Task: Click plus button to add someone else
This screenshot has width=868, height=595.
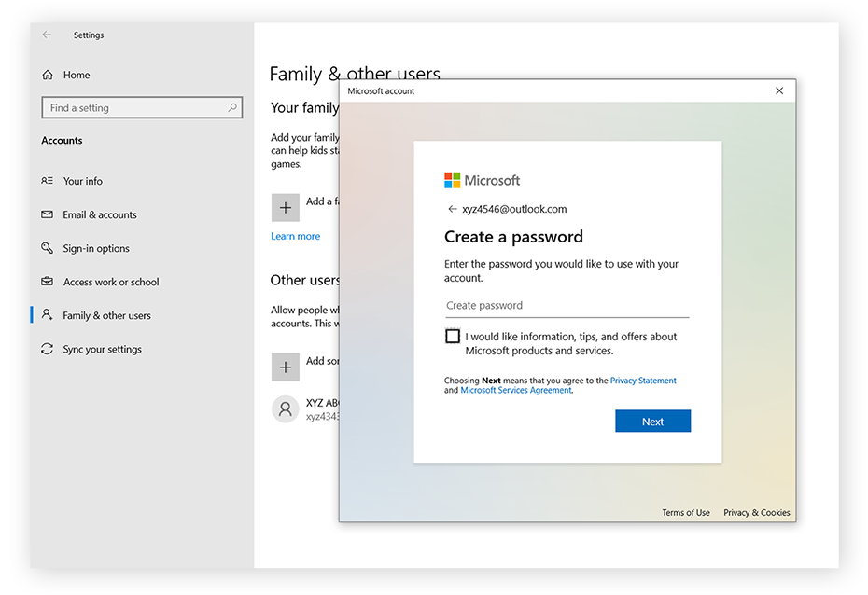Action: click(285, 367)
